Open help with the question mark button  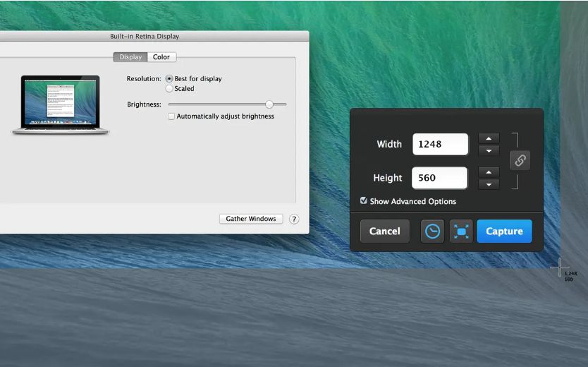[x=294, y=219]
